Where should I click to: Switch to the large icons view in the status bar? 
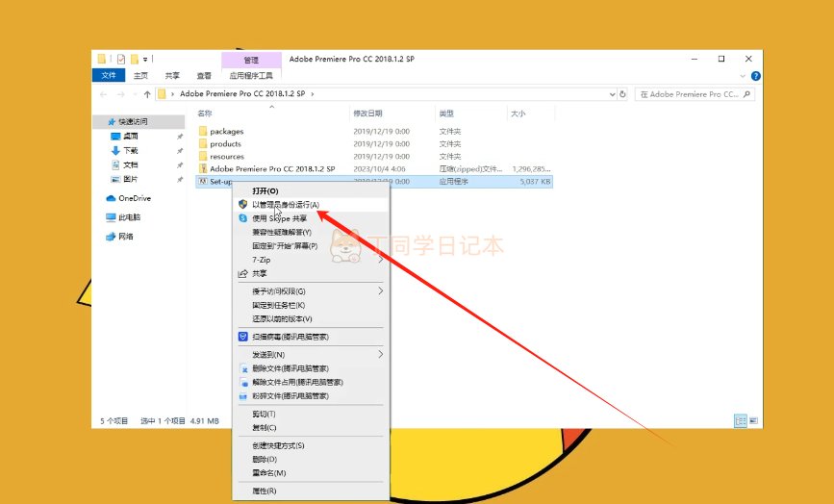pos(753,420)
